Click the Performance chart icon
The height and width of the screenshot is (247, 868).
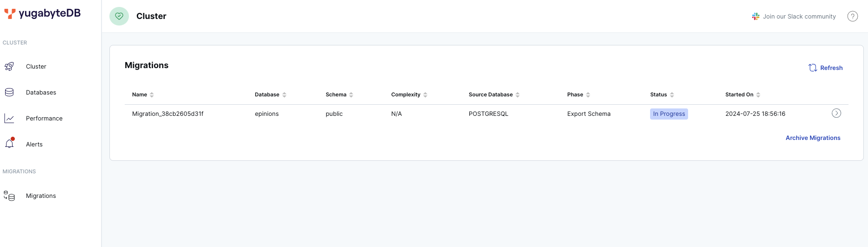[x=9, y=119]
